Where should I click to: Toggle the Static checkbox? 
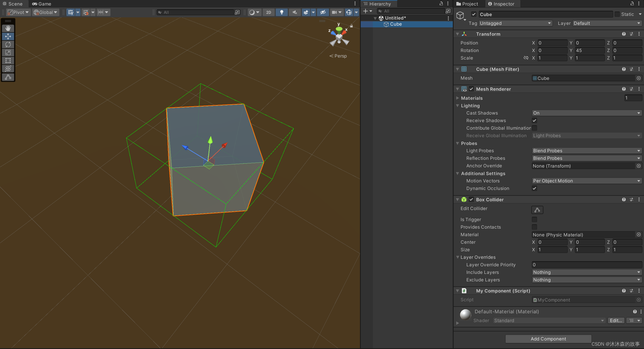tap(617, 14)
